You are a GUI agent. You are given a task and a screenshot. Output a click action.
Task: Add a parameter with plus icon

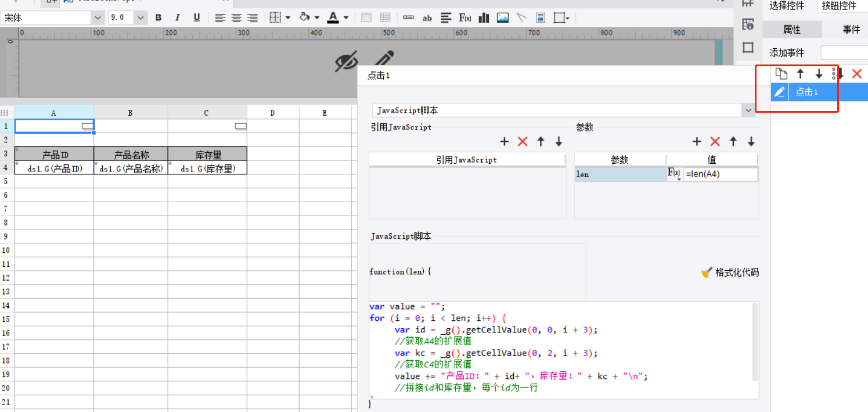click(697, 142)
